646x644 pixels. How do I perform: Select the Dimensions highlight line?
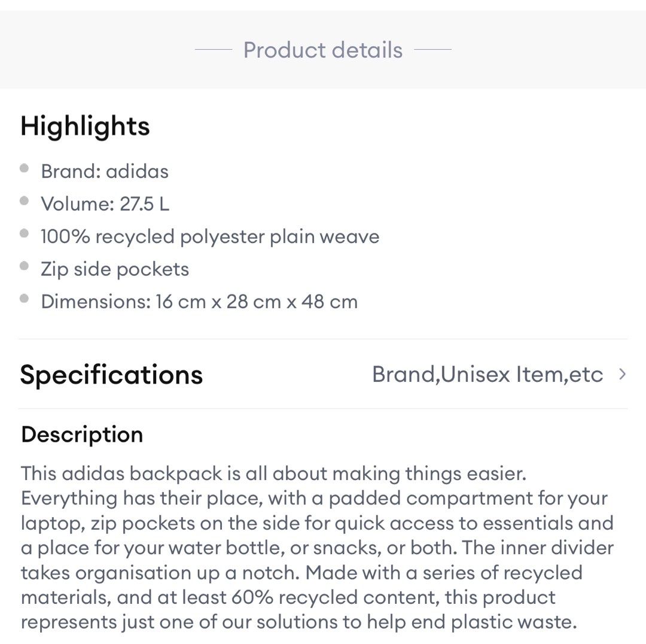coord(199,302)
